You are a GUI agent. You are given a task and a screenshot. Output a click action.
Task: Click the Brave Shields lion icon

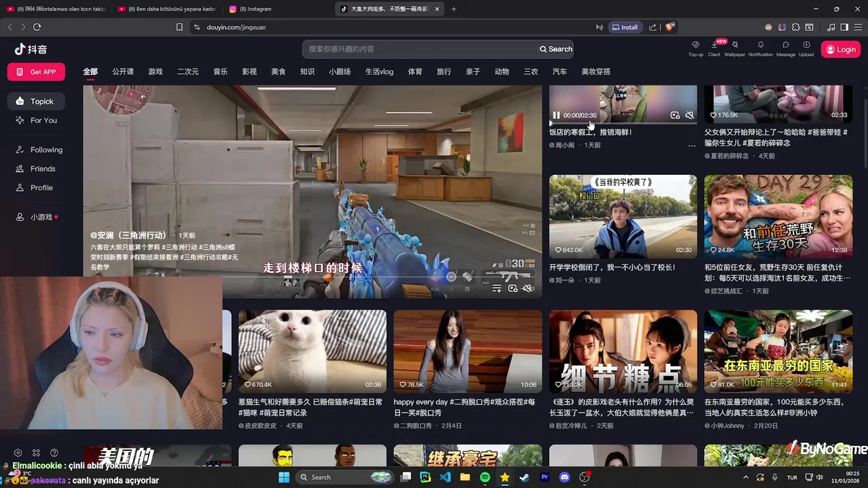669,27
